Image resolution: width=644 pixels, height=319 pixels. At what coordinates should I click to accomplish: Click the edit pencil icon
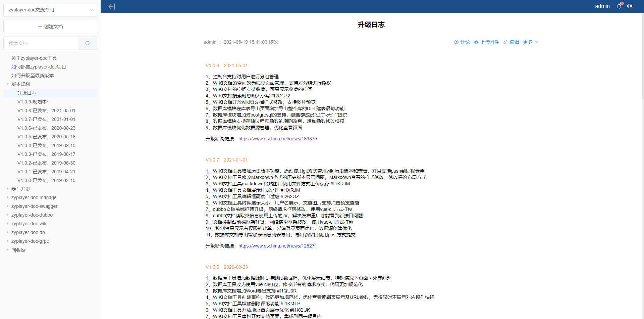click(505, 42)
